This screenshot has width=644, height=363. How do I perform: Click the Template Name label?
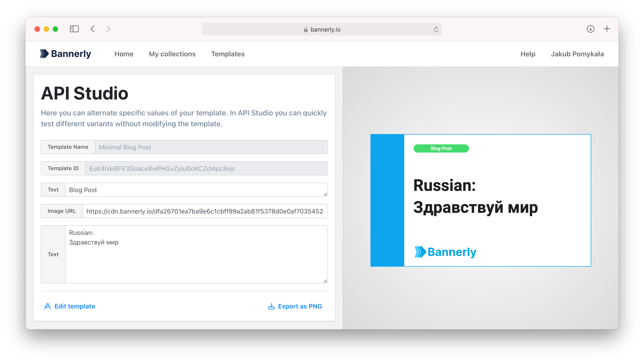(x=68, y=147)
